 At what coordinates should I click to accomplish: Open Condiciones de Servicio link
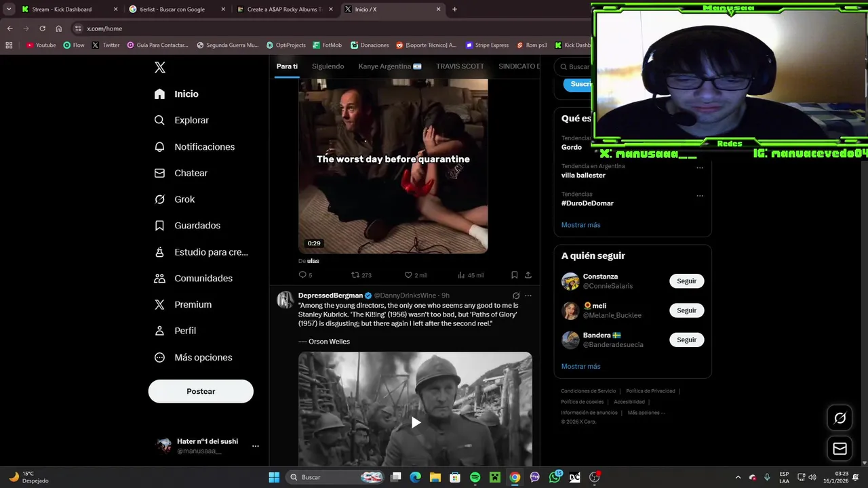click(x=588, y=391)
